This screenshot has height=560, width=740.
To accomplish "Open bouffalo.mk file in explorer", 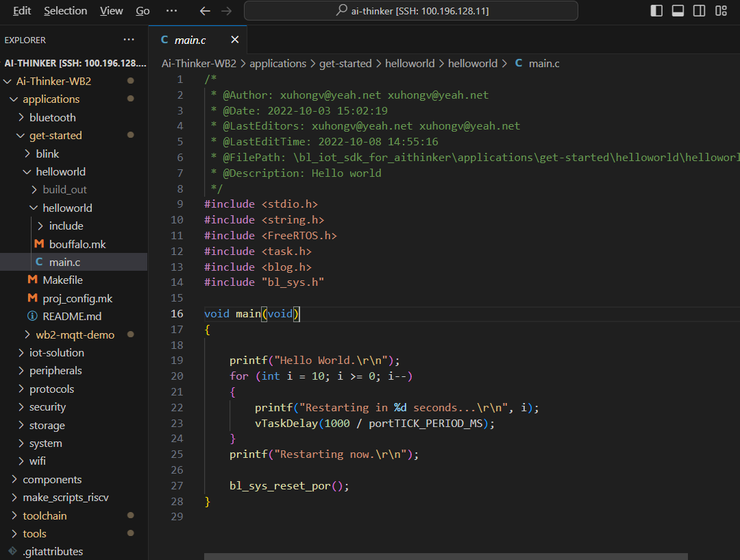I will click(77, 244).
